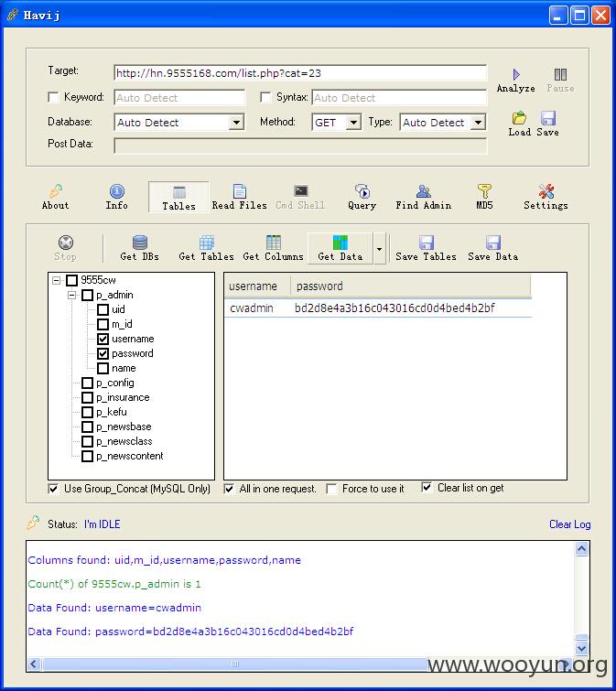Check the name column checkbox
The width and height of the screenshot is (616, 691).
click(103, 368)
